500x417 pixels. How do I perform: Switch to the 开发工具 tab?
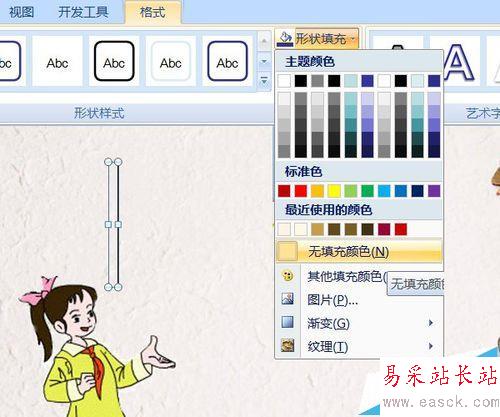pos(83,12)
